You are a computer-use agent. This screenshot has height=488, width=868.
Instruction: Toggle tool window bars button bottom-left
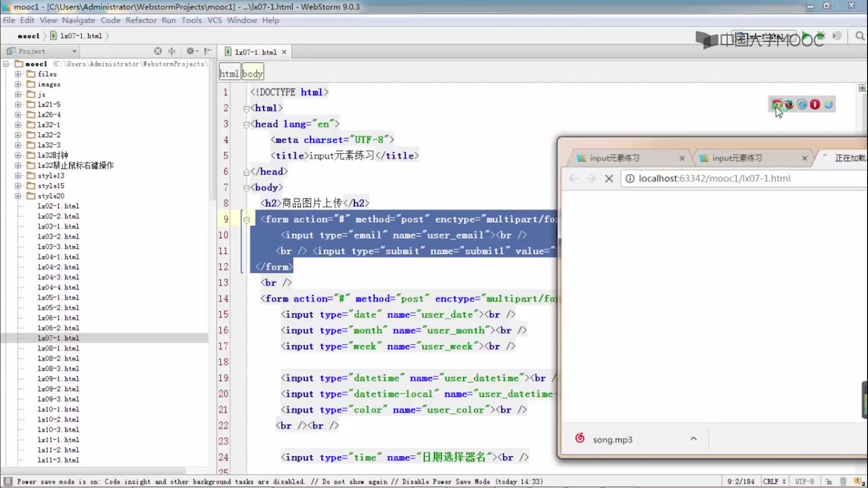(x=8, y=481)
